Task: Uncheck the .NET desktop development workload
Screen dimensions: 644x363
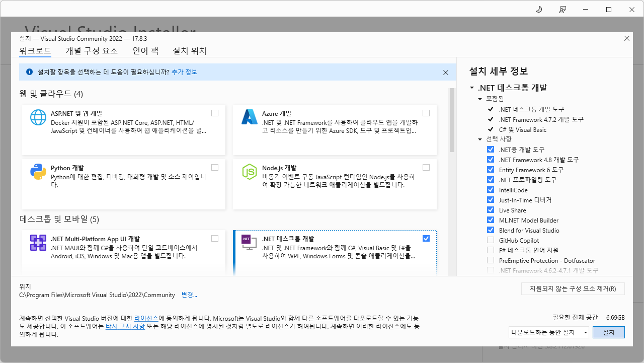Action: click(427, 238)
